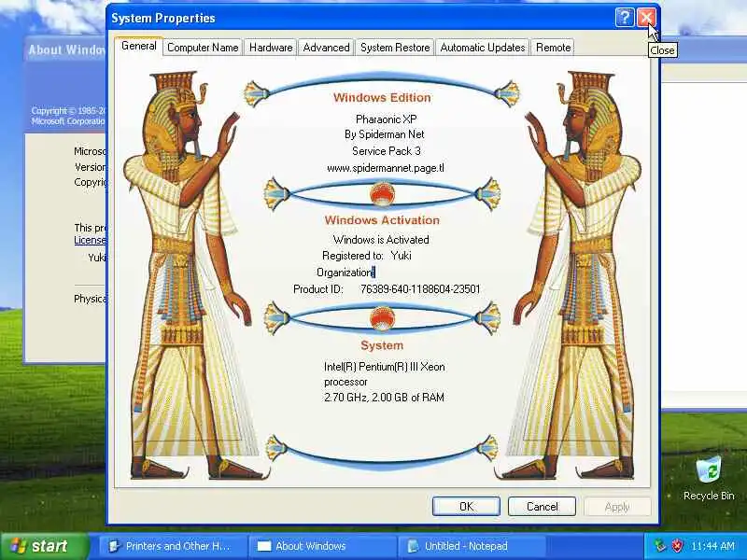Image resolution: width=747 pixels, height=560 pixels.
Task: Click the Pharaonic XP text
Action: click(386, 119)
